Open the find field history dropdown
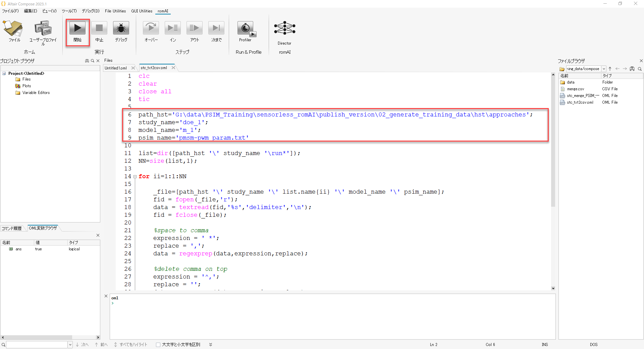Image resolution: width=644 pixels, height=349 pixels. click(70, 345)
